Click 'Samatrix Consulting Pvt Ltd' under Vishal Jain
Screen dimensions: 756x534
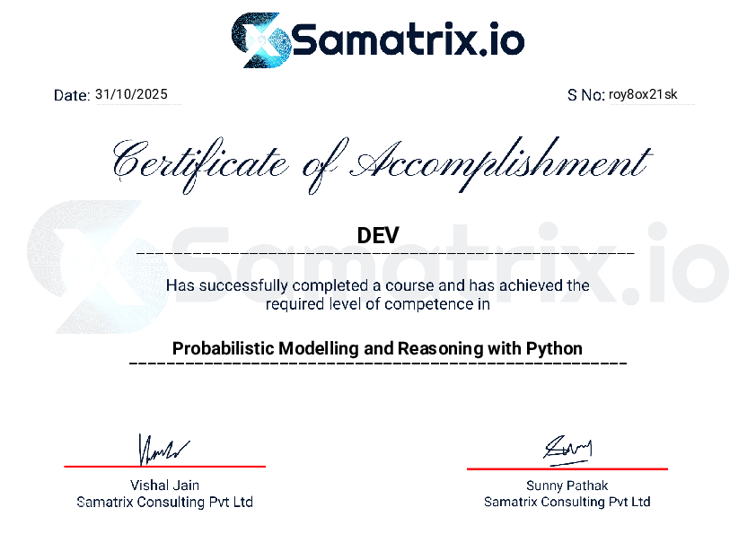pyautogui.click(x=164, y=502)
